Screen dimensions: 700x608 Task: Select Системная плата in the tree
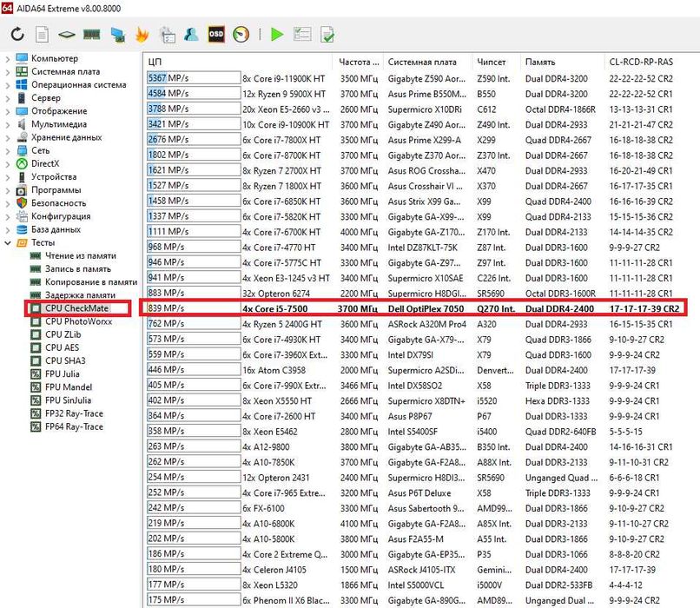[66, 71]
